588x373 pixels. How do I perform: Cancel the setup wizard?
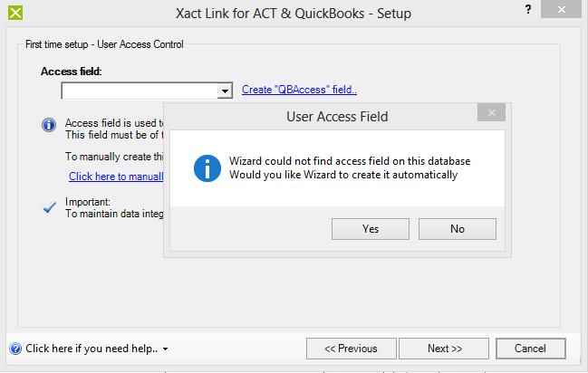(x=531, y=349)
